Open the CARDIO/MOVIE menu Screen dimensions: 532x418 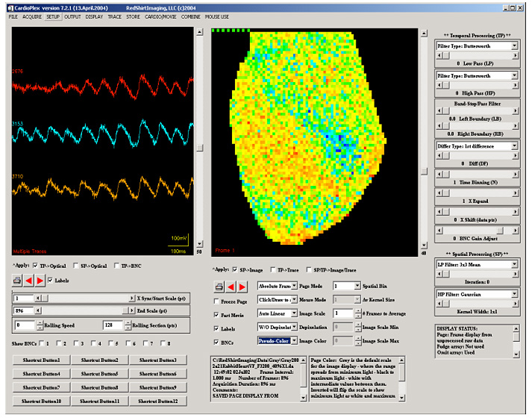coord(159,16)
